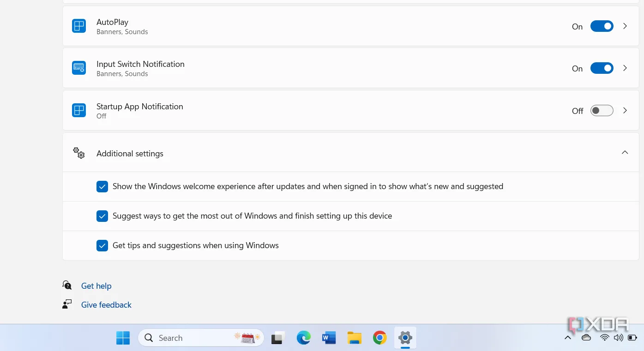The image size is (644, 351).
Task: Open the Get help link
Action: tap(96, 286)
